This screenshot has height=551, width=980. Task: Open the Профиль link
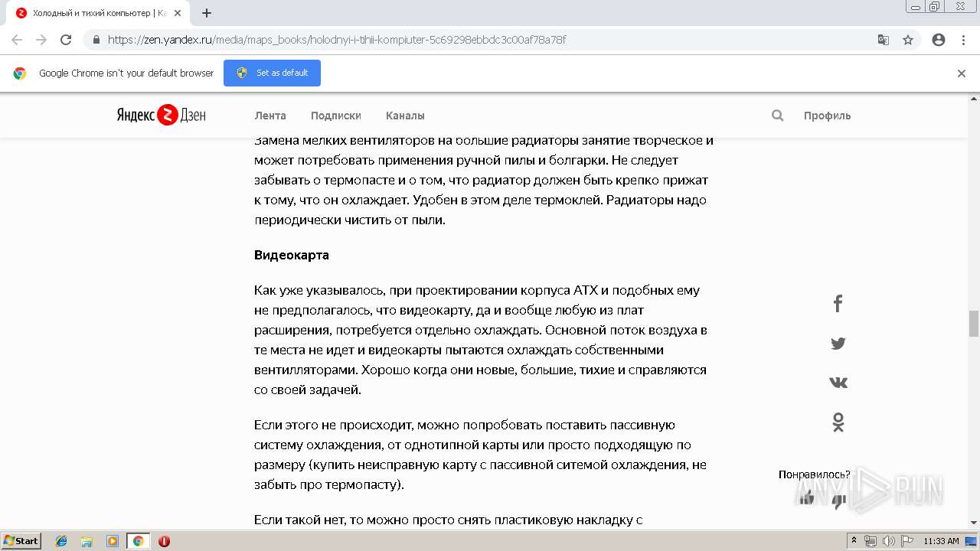click(x=828, y=116)
